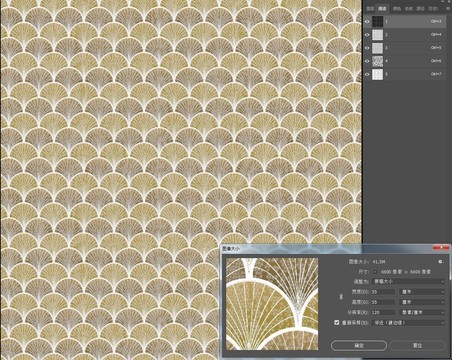Toggle visibility of channel 4
The width and height of the screenshot is (452, 360).
pos(367,61)
